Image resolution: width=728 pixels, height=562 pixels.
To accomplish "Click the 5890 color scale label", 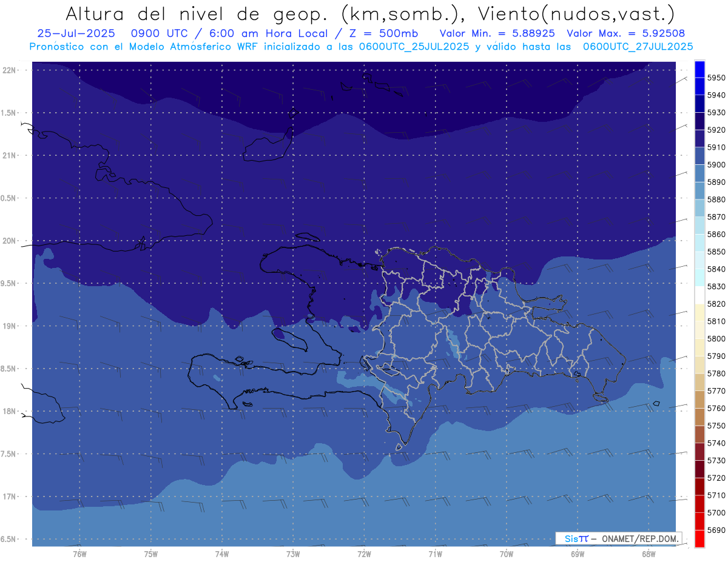I will pyautogui.click(x=716, y=182).
